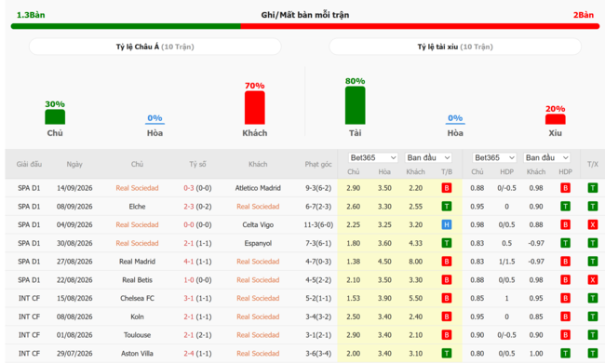Click the Phạt góc column header
Viewport: 605px width, 364px height.
pos(318,164)
